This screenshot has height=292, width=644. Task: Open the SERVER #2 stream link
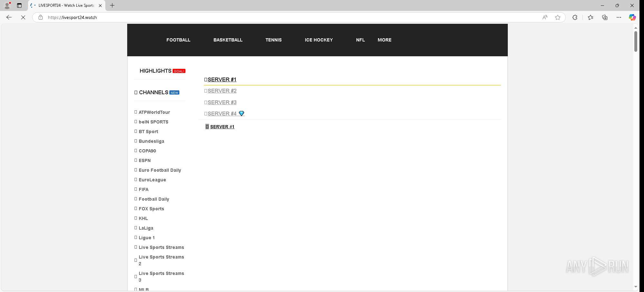[222, 91]
